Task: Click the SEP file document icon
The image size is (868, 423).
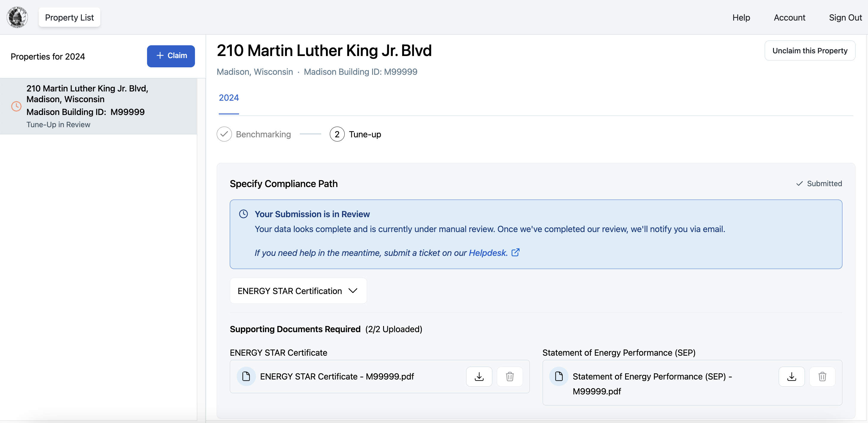Action: (559, 377)
